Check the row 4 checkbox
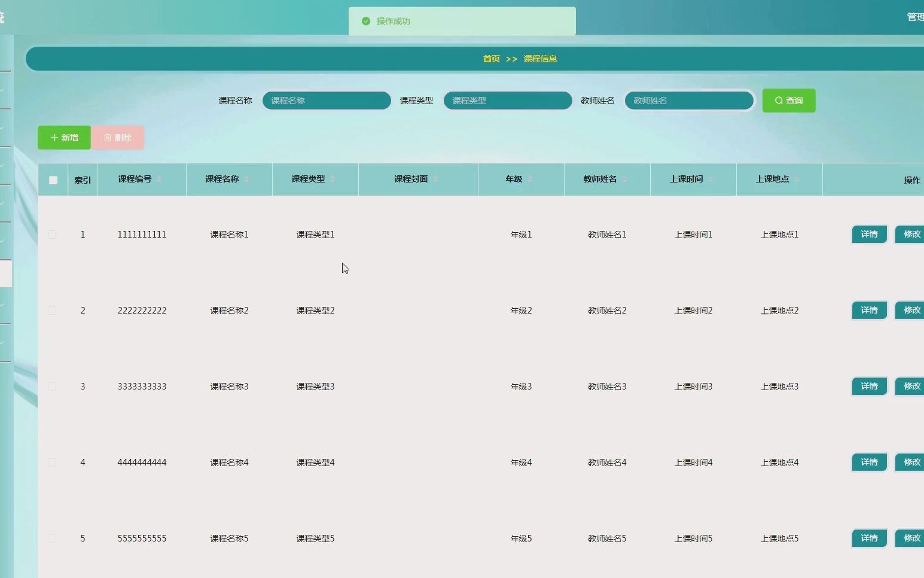Viewport: 924px width, 578px height. click(x=52, y=463)
